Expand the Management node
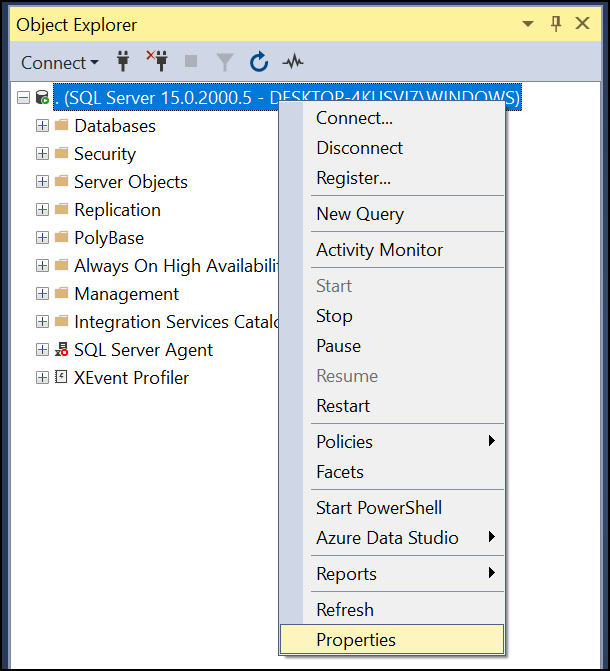The image size is (610, 671). pyautogui.click(x=42, y=294)
